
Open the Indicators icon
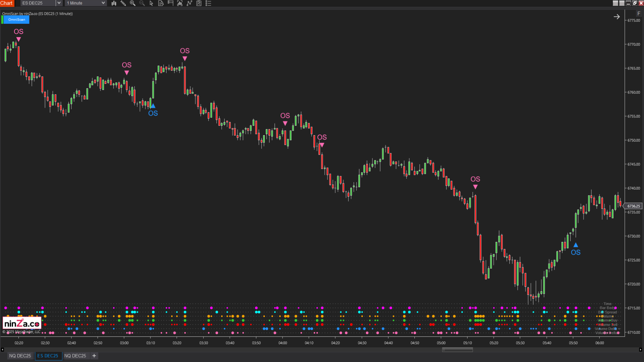(189, 3)
